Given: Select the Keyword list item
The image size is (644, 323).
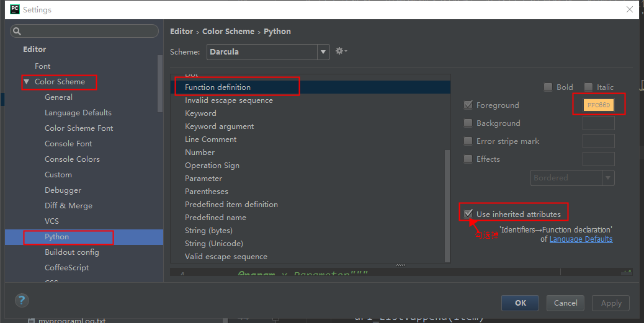Looking at the screenshot, I should [x=310, y=113].
